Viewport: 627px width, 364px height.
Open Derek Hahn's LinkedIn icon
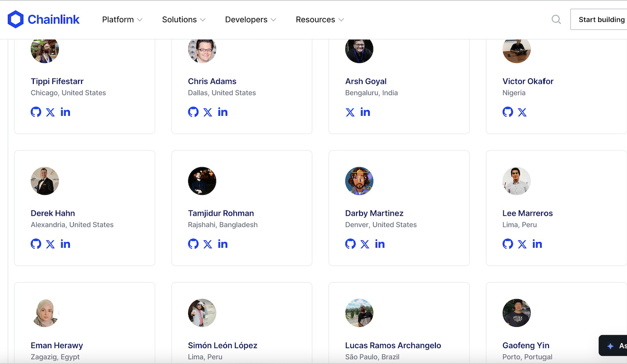pyautogui.click(x=65, y=244)
